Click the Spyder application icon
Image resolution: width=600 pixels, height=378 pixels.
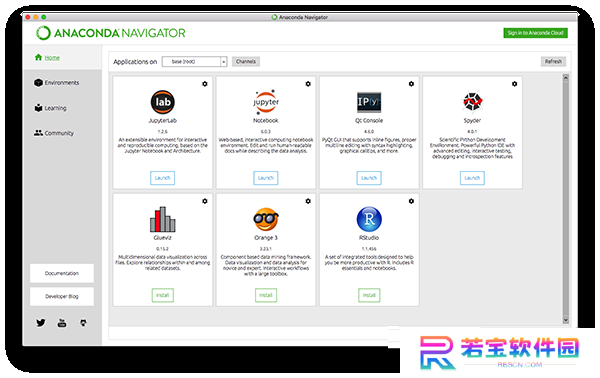[472, 102]
